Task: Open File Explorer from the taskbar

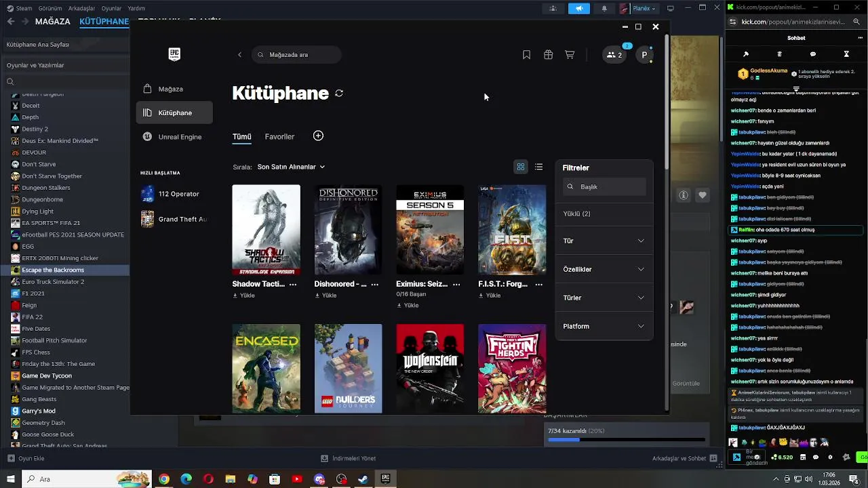Action: (230, 479)
